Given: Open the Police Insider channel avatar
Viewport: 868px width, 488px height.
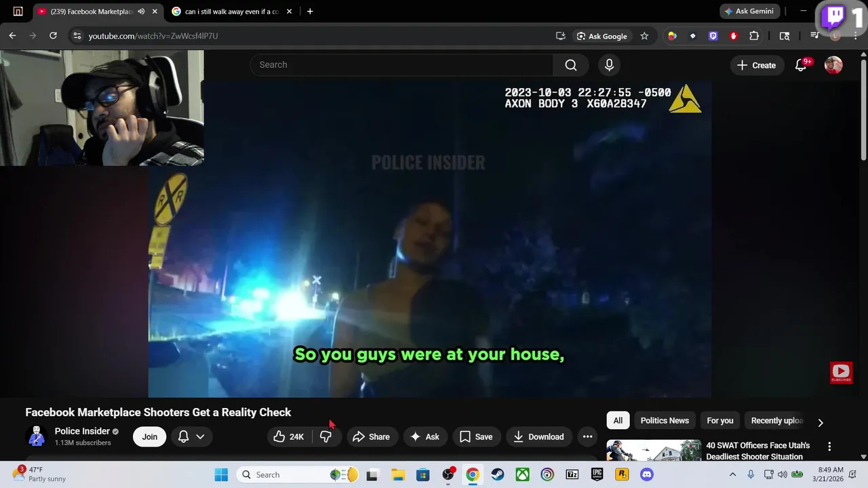Looking at the screenshot, I should pos(37,436).
